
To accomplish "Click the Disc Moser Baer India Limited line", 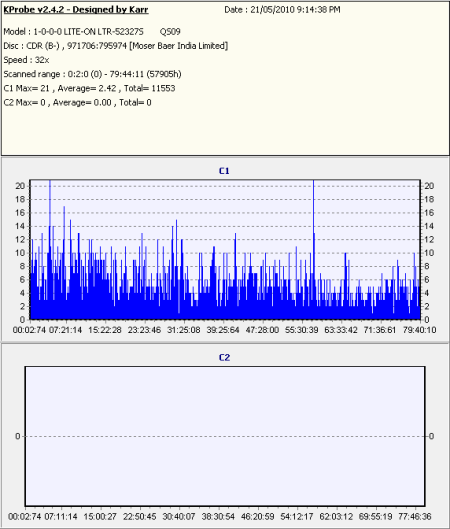I will [x=116, y=46].
